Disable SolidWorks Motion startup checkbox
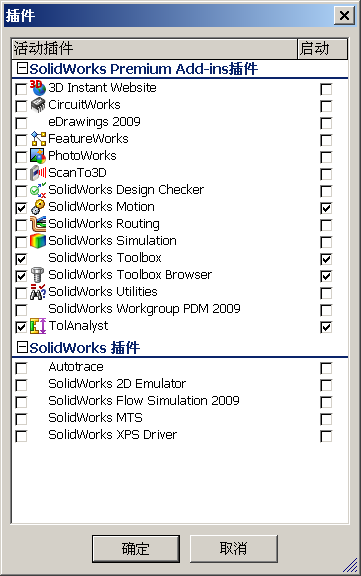Viewport: 361px width, 576px height. (x=326, y=208)
